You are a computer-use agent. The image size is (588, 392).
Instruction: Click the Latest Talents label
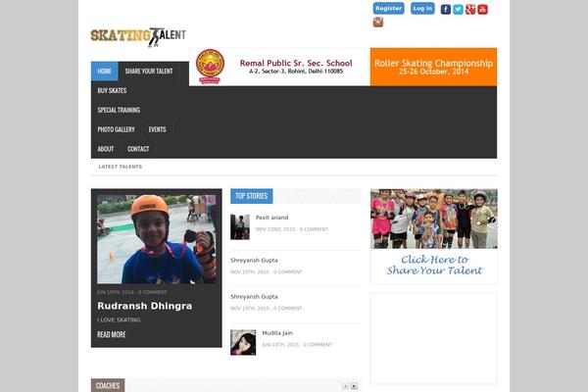(121, 167)
